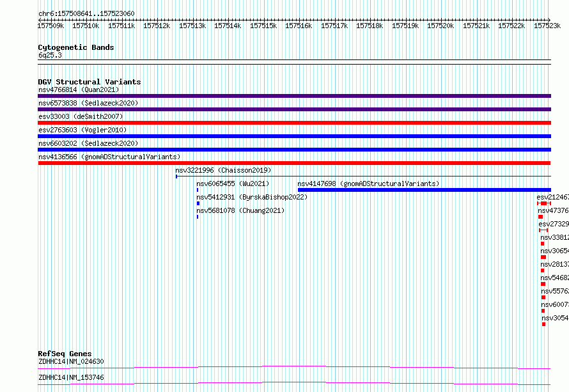Click the RefSeq Genes track title

coord(65,354)
